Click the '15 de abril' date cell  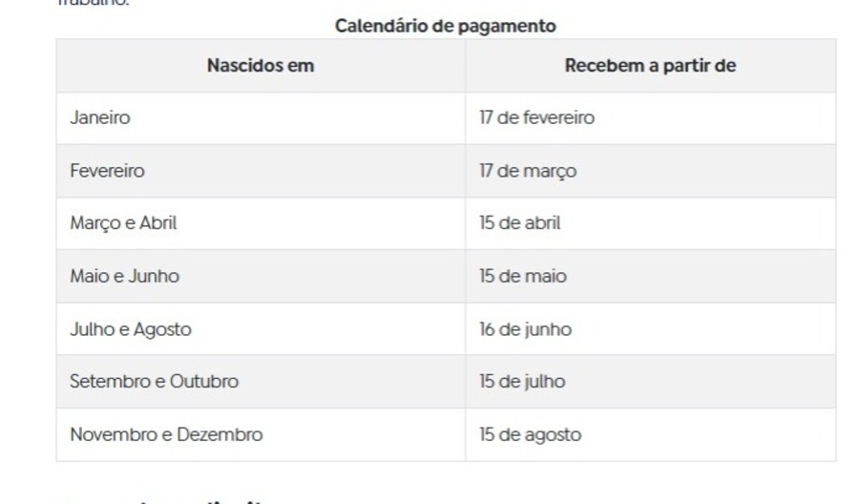click(x=651, y=223)
